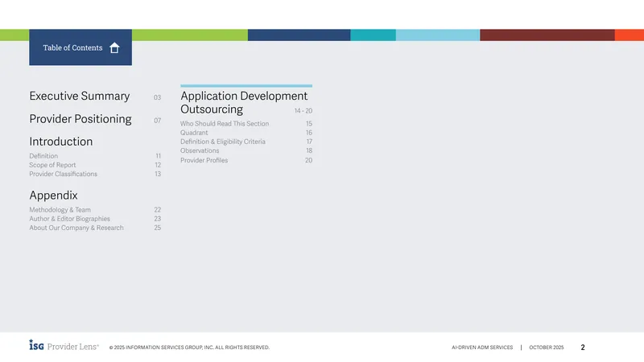Open the Observations entry
This screenshot has height=362, width=644.
click(200, 150)
